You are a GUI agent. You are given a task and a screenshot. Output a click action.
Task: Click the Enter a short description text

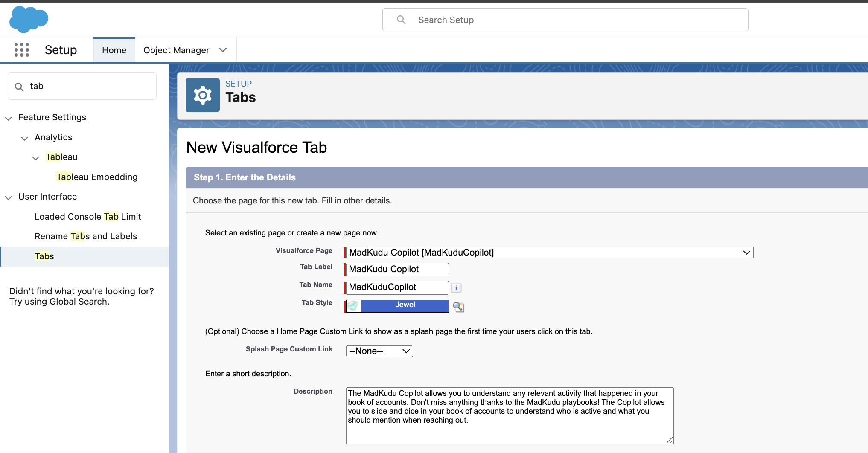pos(248,374)
